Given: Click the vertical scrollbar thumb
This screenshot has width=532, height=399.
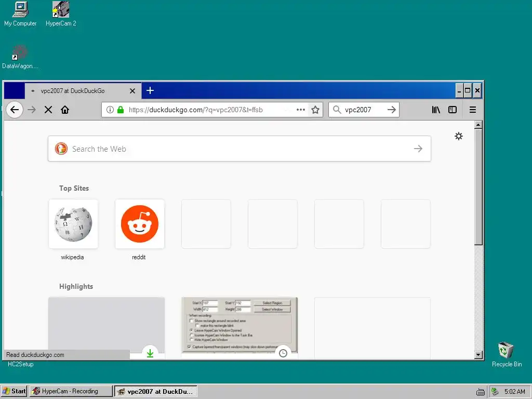Looking at the screenshot, I should click(x=478, y=187).
